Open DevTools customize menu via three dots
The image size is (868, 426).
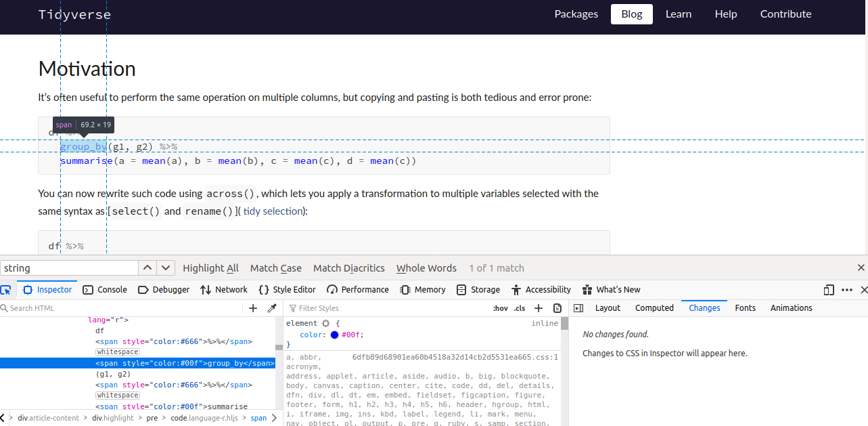847,289
